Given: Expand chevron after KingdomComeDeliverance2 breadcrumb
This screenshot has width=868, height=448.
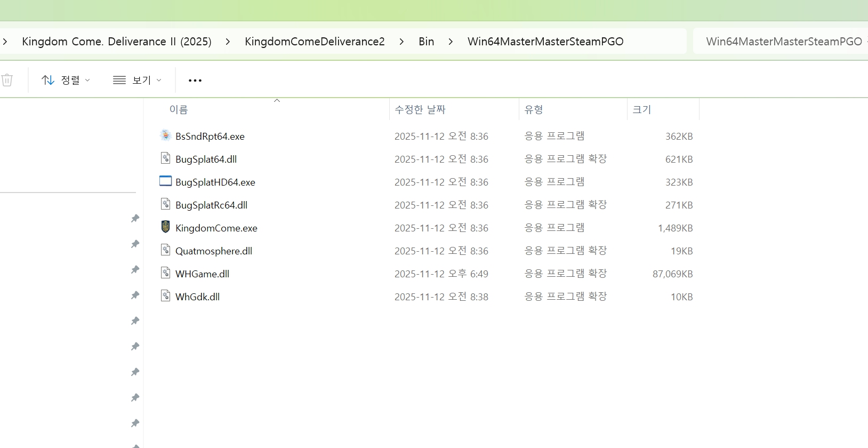Looking at the screenshot, I should 401,42.
